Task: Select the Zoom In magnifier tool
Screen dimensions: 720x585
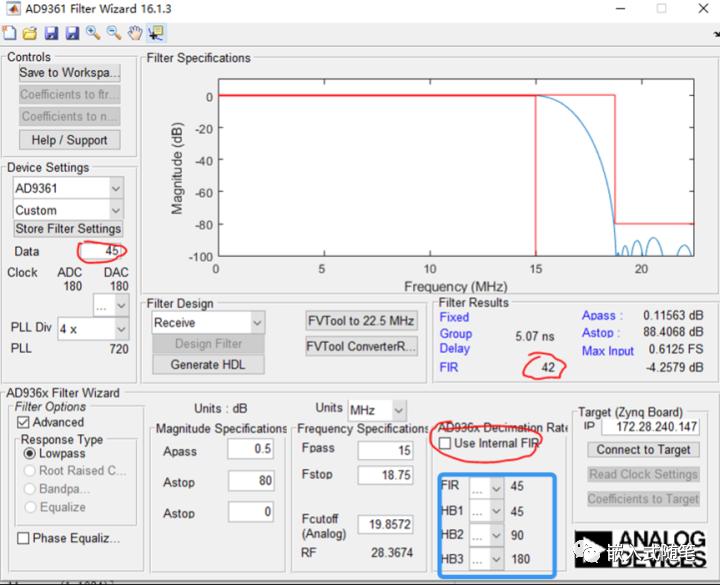Action: (x=93, y=33)
